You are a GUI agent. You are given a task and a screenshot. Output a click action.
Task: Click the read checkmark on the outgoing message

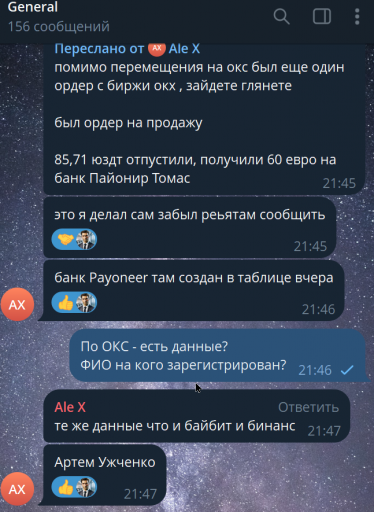(x=347, y=370)
